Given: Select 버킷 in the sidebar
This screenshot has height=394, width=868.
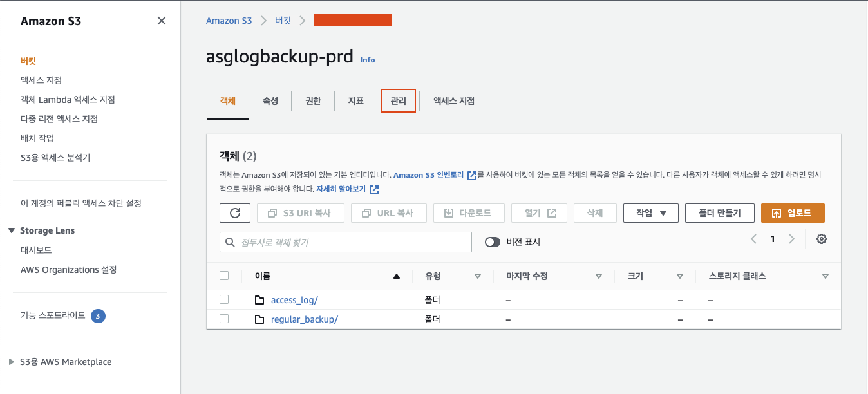Looking at the screenshot, I should tap(28, 61).
